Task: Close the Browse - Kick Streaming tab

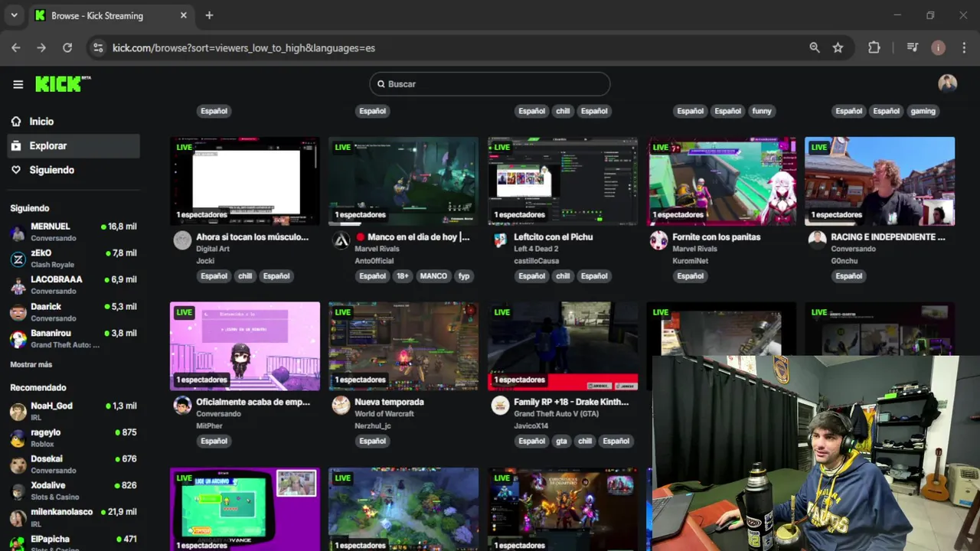Action: click(184, 15)
